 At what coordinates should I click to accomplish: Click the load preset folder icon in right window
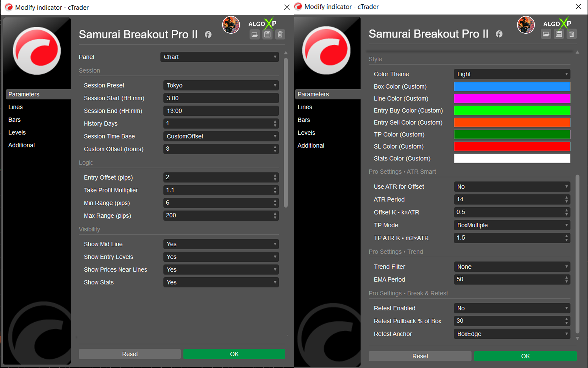pyautogui.click(x=546, y=34)
